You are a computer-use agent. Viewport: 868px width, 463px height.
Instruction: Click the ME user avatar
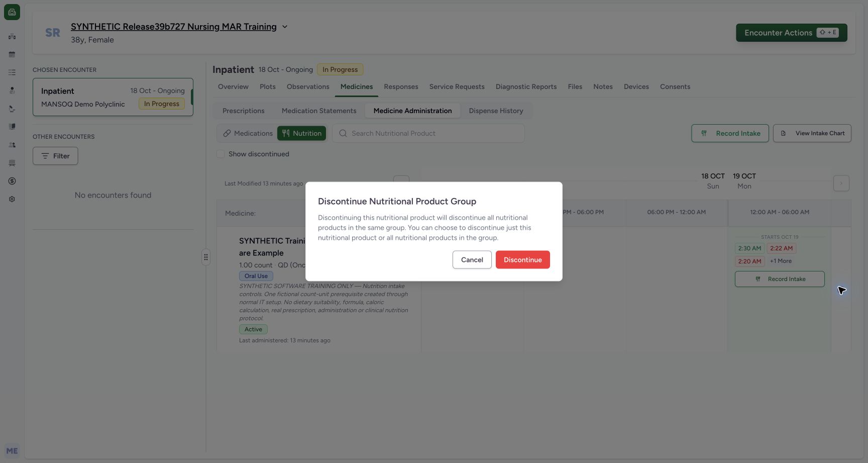coord(12,451)
